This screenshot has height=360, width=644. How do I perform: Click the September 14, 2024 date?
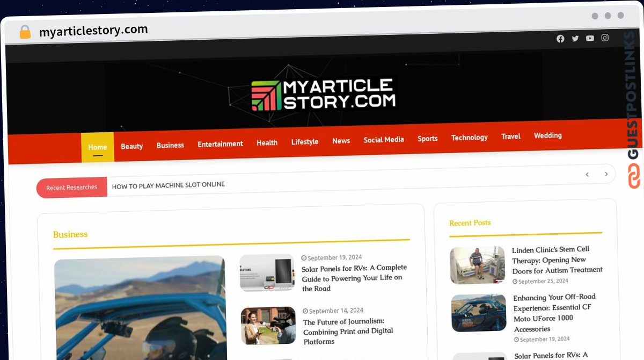(x=333, y=311)
